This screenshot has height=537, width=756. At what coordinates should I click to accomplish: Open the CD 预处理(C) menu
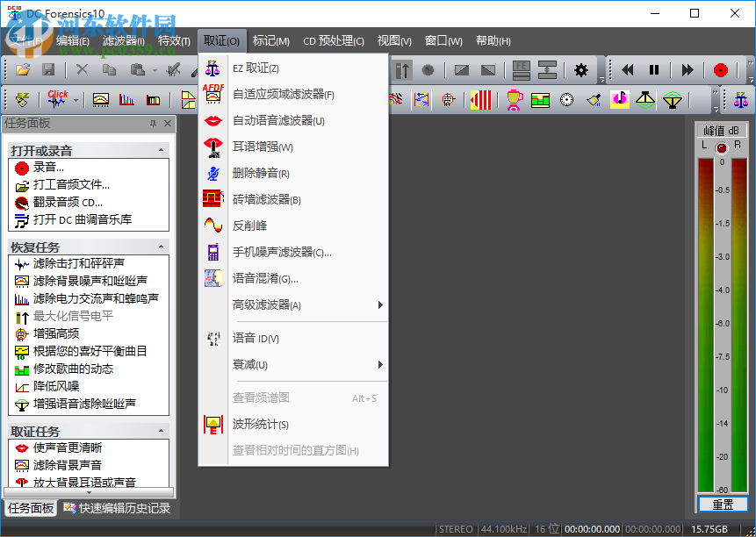[334, 41]
